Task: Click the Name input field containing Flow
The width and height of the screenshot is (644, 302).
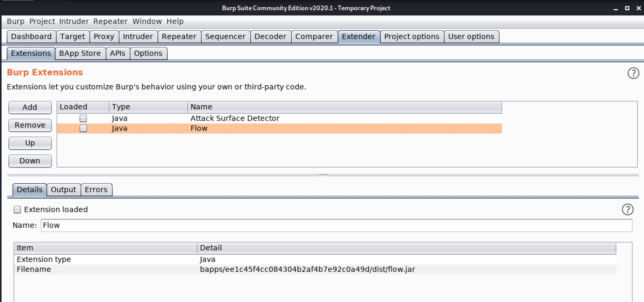Action: pos(336,225)
